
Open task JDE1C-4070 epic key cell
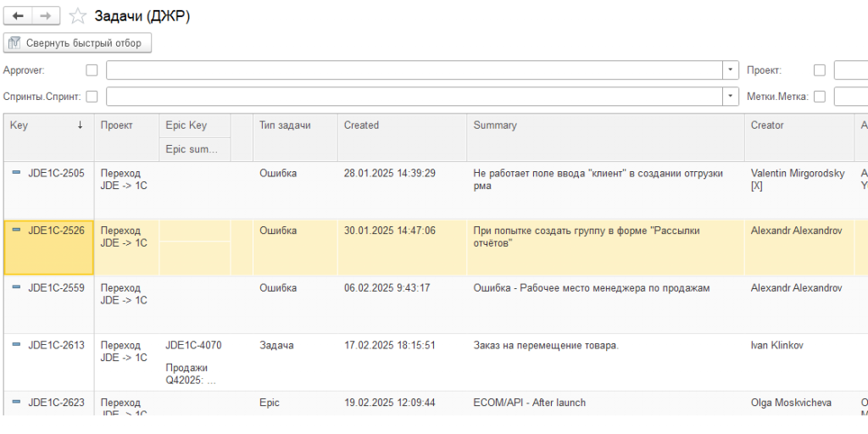pyautogui.click(x=193, y=345)
